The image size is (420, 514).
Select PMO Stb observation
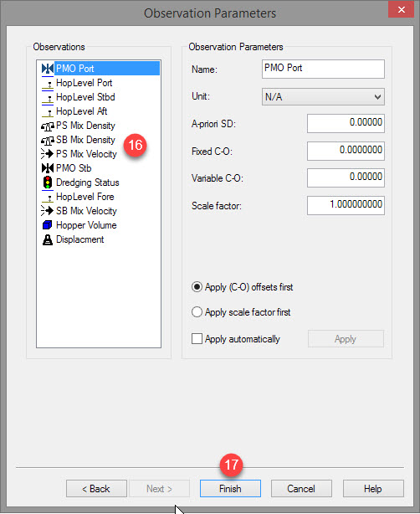tap(74, 168)
